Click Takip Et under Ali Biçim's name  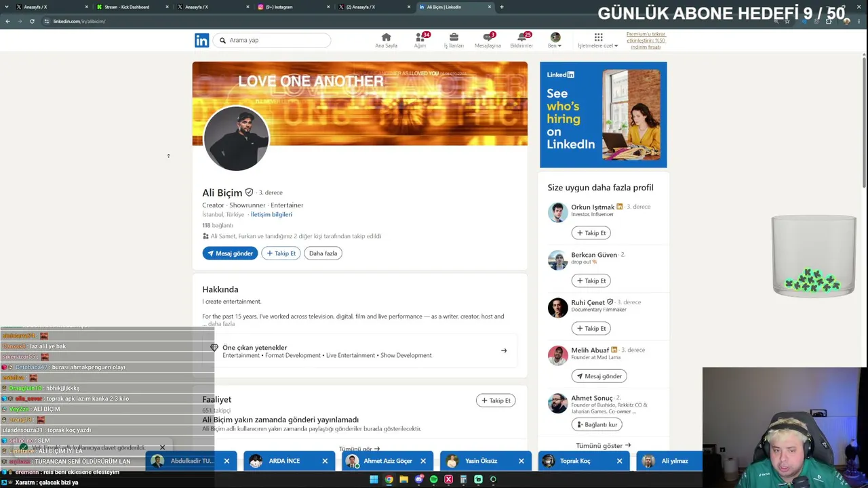tap(281, 253)
